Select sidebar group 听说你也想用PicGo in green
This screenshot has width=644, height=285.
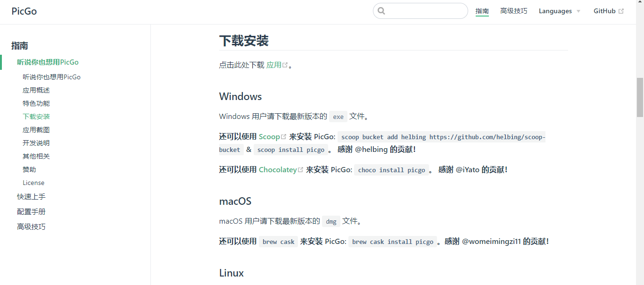tap(48, 62)
